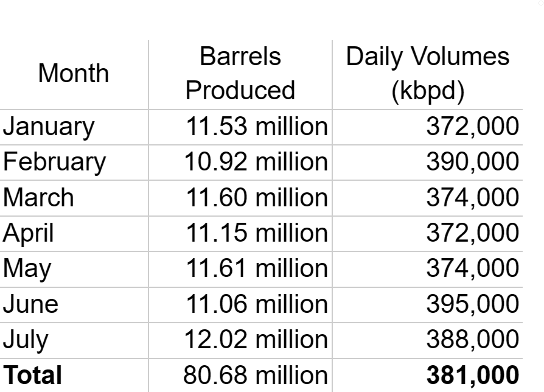Select the Barrels Produced header cell
The height and width of the screenshot is (392, 544).
point(240,74)
